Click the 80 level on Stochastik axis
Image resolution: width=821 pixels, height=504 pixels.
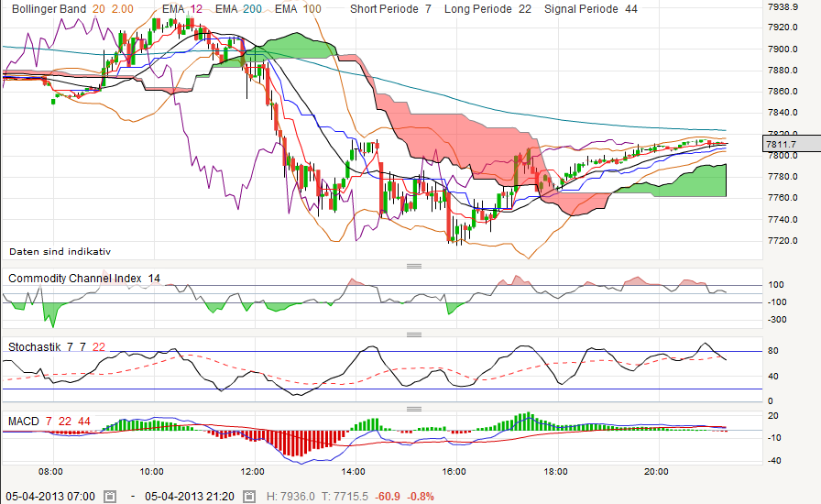[x=772, y=351]
